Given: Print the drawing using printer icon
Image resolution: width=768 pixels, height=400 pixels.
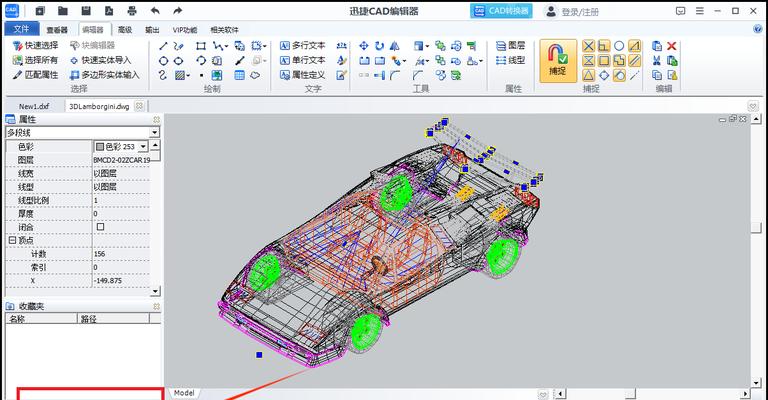Looking at the screenshot, I should [132, 11].
